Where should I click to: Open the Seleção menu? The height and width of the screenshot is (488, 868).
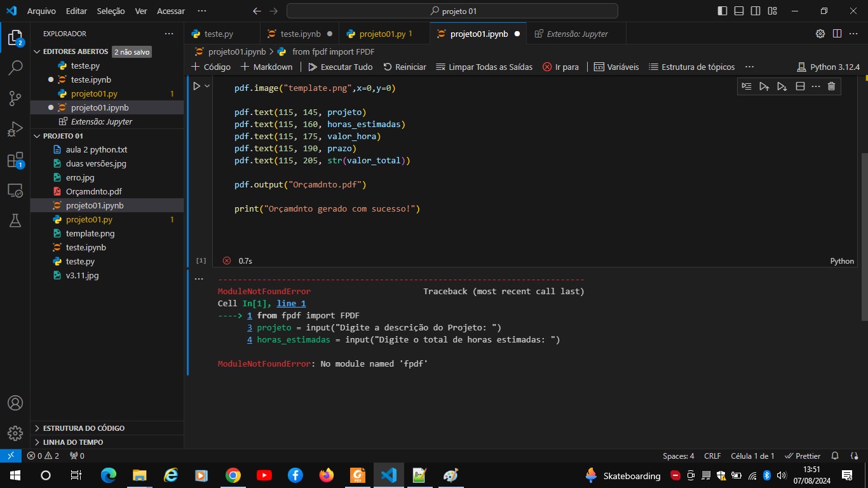111,11
